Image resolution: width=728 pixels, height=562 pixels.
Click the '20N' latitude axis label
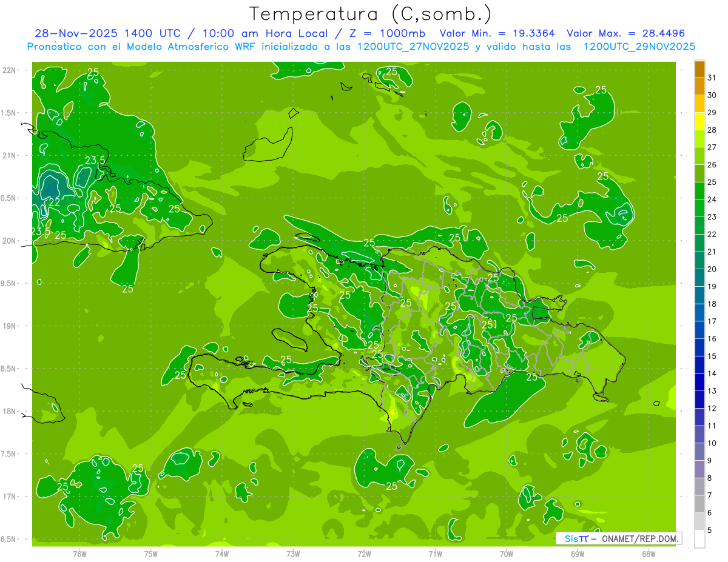[9, 241]
